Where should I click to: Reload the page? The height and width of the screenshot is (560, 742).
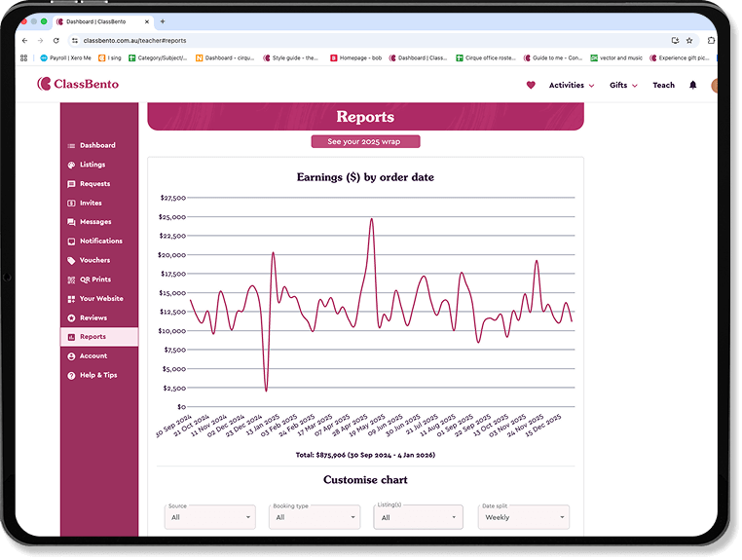(56, 41)
